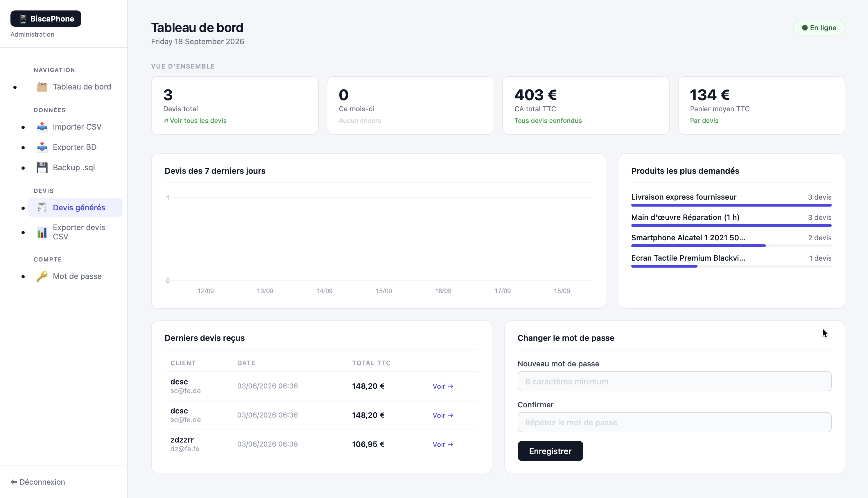Click Ecran Tactile Premium Blackvi progress bar
Image resolution: width=868 pixels, height=498 pixels.
pos(731,266)
